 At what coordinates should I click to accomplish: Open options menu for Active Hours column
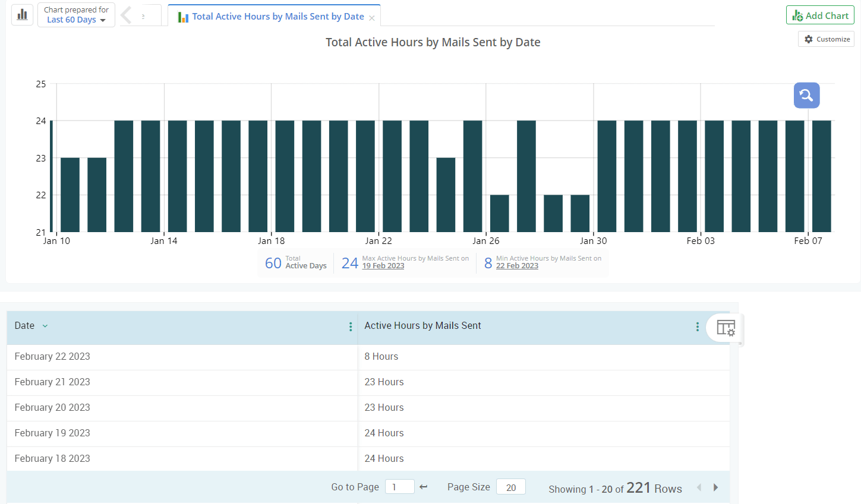pos(697,327)
